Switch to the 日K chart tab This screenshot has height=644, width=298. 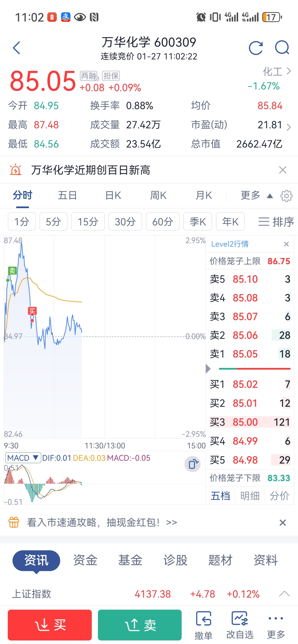[x=113, y=196]
